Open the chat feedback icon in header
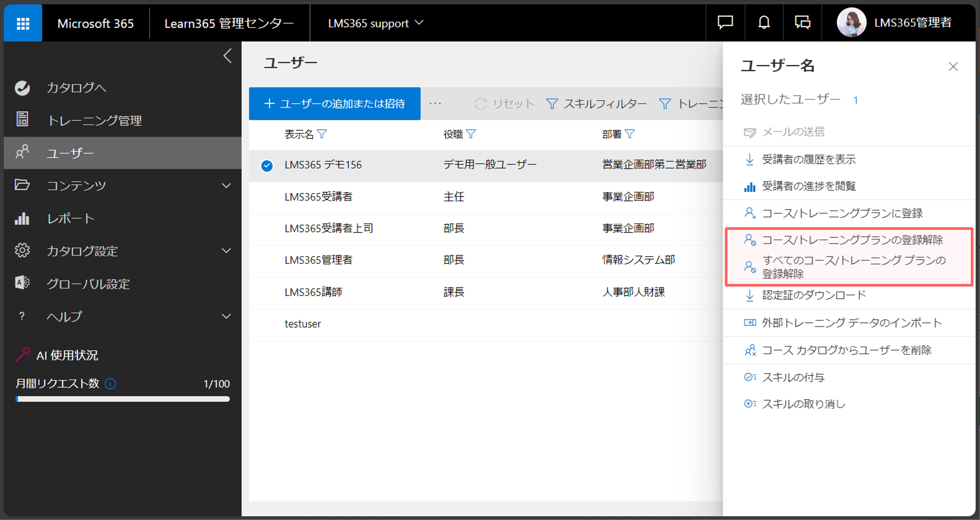This screenshot has height=520, width=980. pyautogui.click(x=725, y=22)
